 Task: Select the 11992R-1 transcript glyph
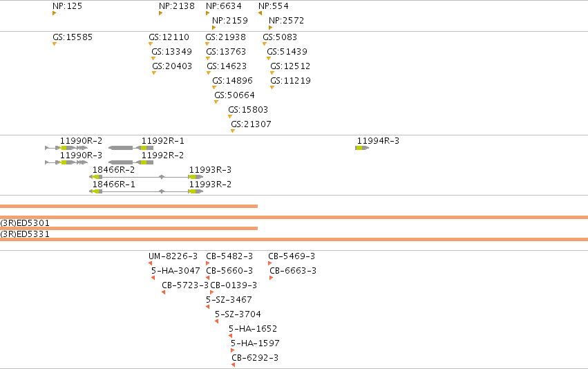(x=131, y=148)
